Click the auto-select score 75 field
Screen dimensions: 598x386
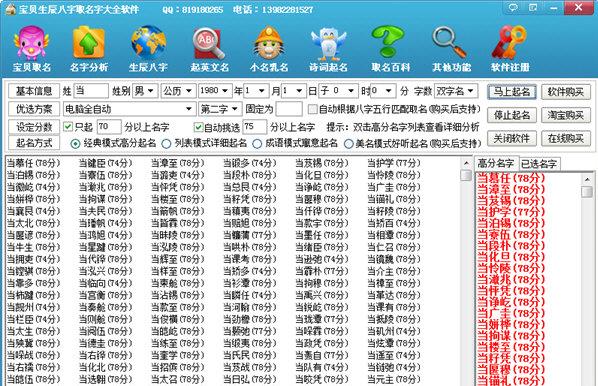click(x=254, y=127)
